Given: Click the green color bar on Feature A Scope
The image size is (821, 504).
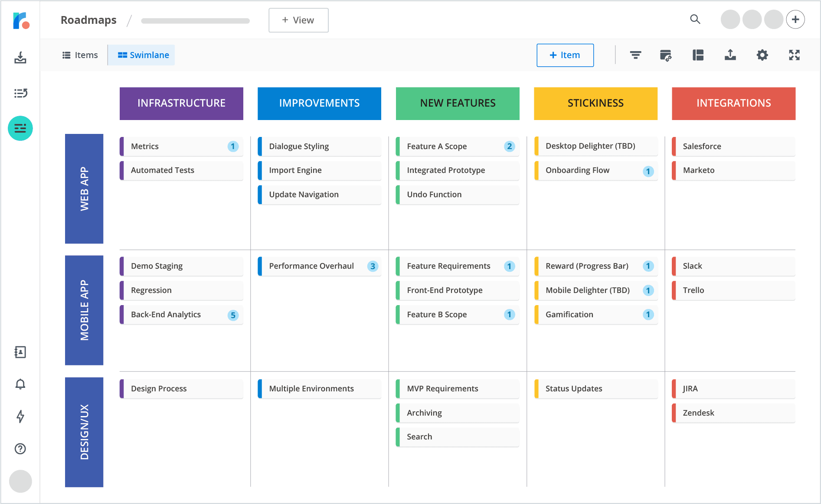Looking at the screenshot, I should pos(398,146).
